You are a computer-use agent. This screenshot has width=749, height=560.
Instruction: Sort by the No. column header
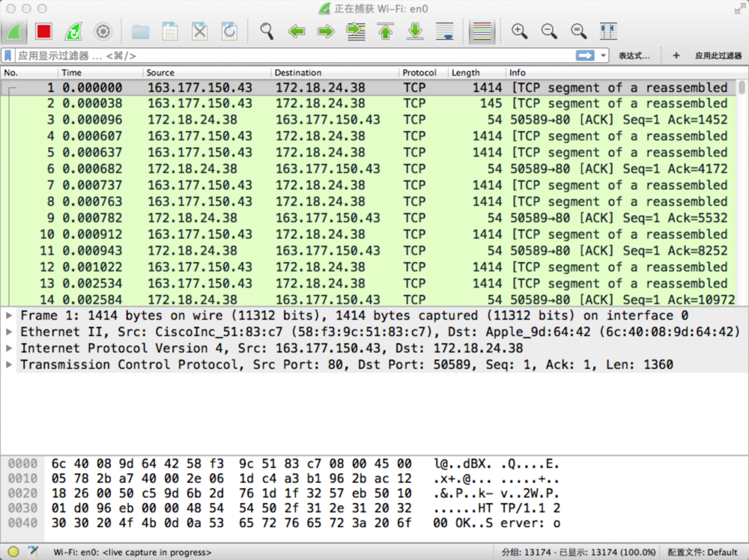coord(29,73)
